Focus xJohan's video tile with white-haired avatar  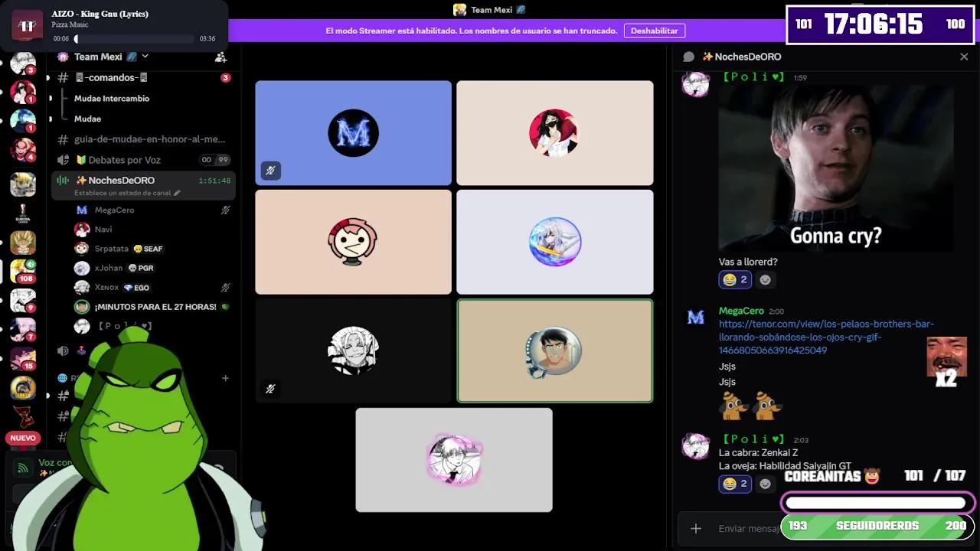tap(555, 242)
